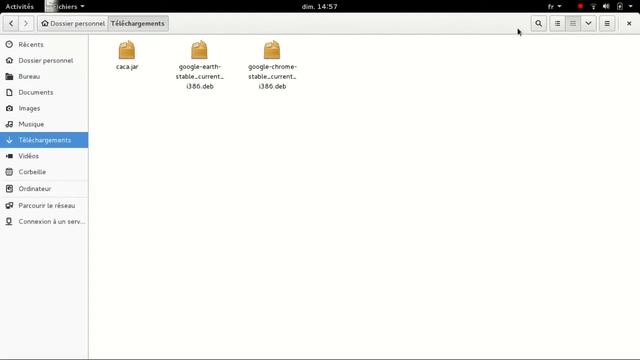Open Musique in the sidebar
The image size is (640, 360).
pos(44,124)
